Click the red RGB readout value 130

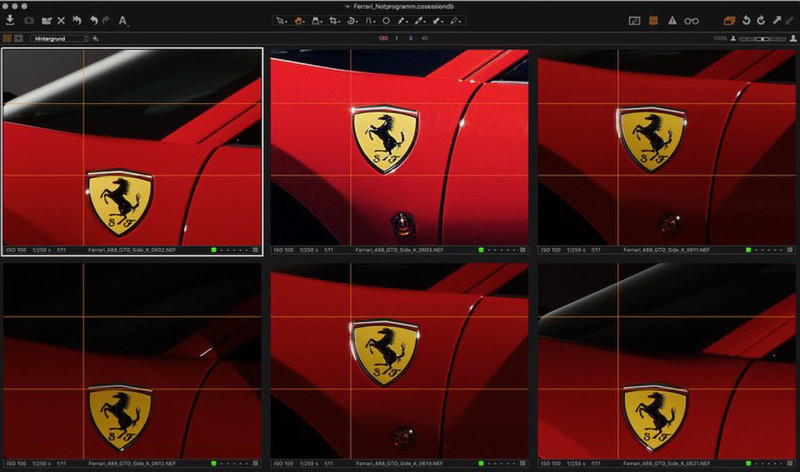coord(383,38)
